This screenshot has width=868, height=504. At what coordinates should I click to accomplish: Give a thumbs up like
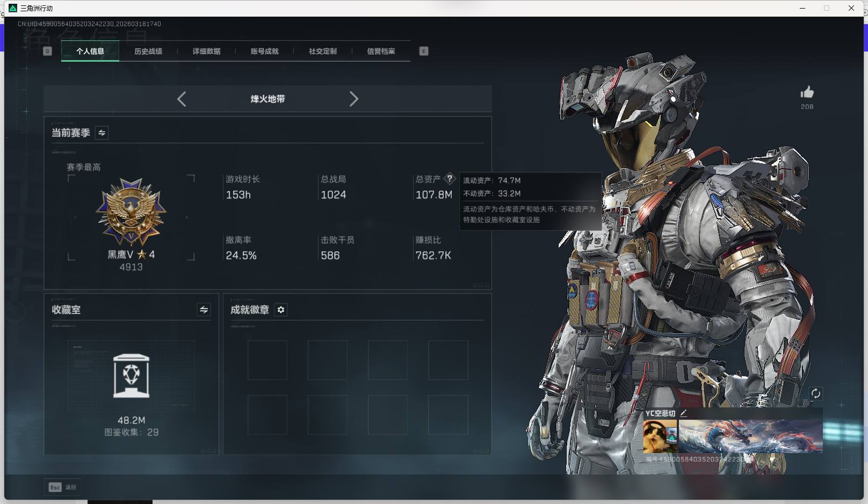click(807, 92)
